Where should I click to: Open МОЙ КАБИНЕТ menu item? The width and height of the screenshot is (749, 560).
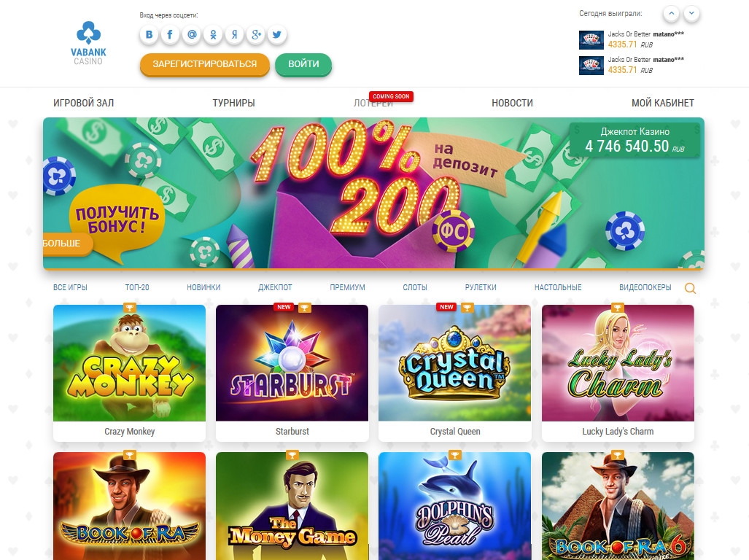[662, 103]
